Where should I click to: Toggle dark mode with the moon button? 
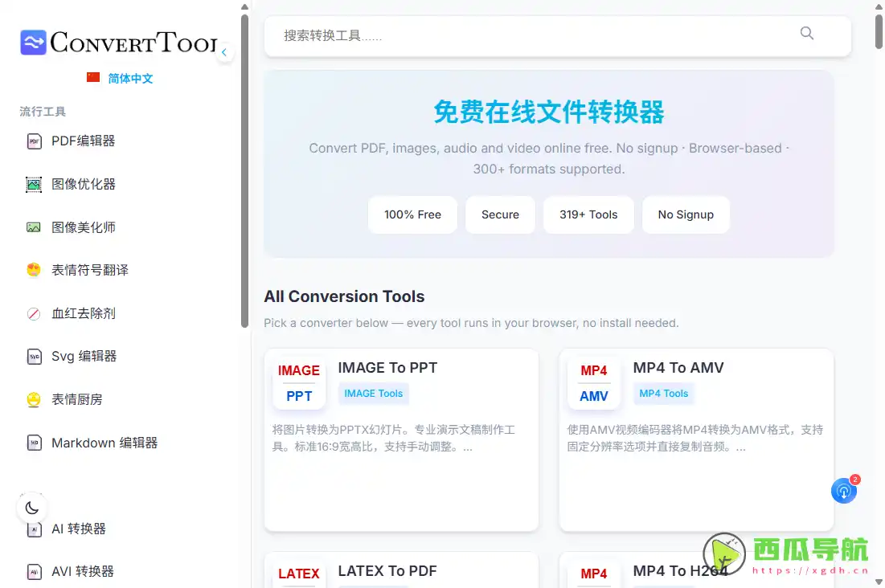tap(31, 508)
